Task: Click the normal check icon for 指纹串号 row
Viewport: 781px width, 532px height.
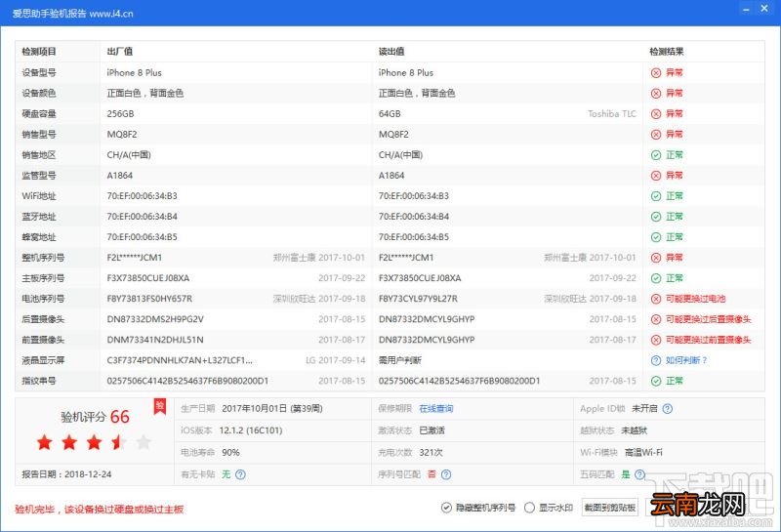Action: pos(656,381)
